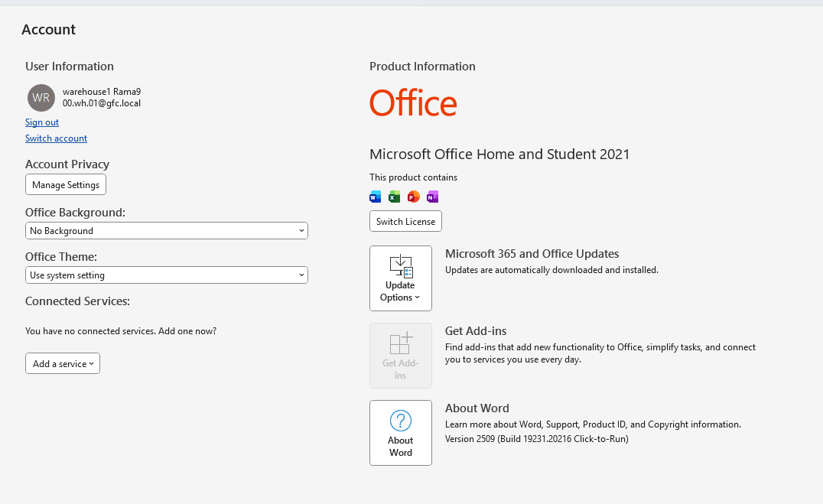Open About Word via the question mark button
The image size is (823, 504).
coord(400,433)
